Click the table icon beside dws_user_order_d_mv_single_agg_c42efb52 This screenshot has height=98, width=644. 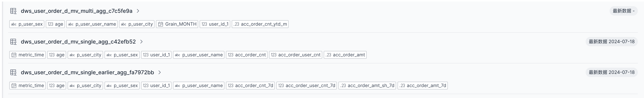pyautogui.click(x=13, y=42)
